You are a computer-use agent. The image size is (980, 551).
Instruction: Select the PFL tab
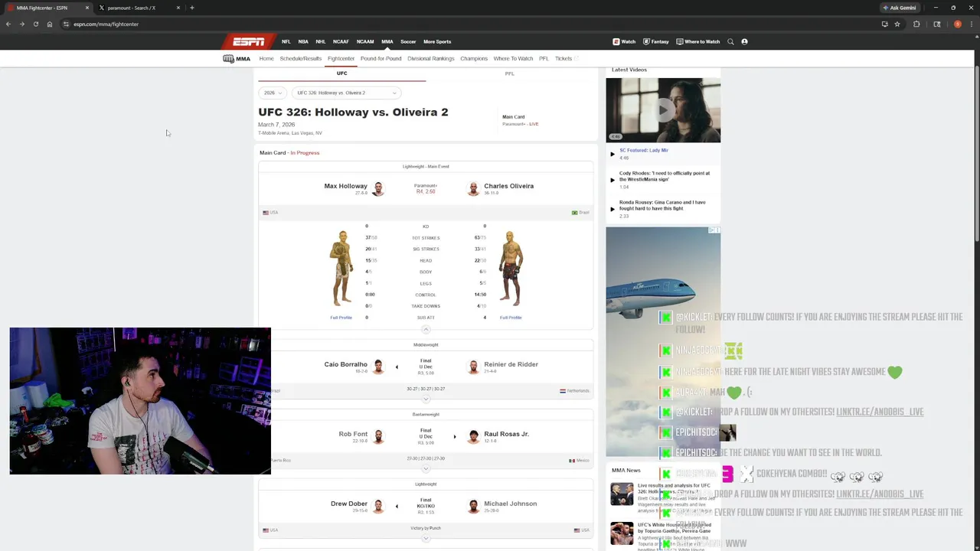click(509, 73)
